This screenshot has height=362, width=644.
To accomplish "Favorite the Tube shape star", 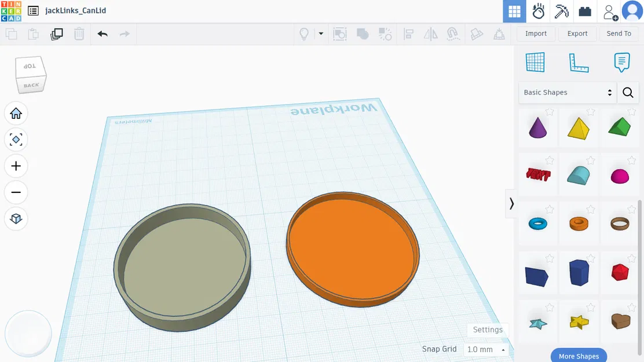I will coord(591,210).
